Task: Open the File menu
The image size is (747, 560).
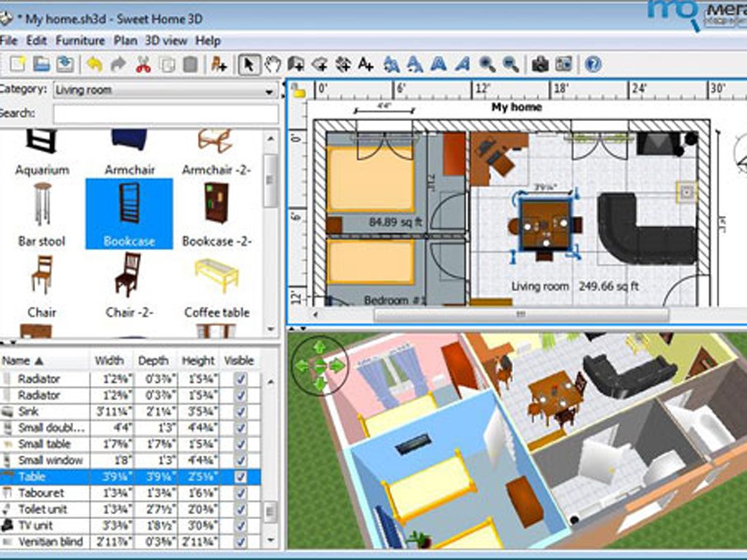Action: pos(8,41)
